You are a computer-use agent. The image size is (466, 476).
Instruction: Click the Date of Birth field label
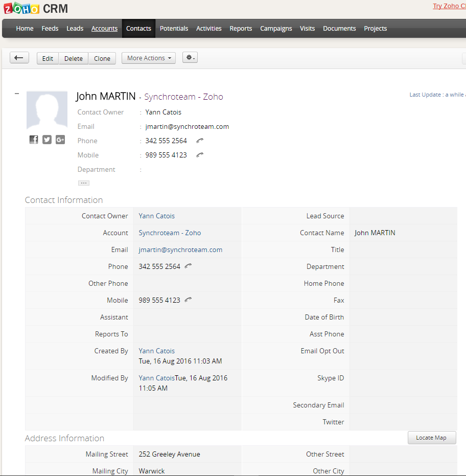point(324,317)
